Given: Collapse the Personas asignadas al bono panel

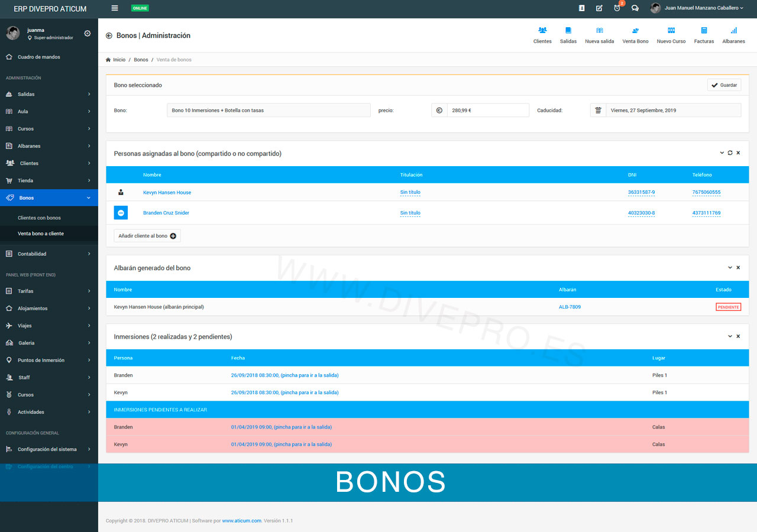Looking at the screenshot, I should tap(722, 153).
